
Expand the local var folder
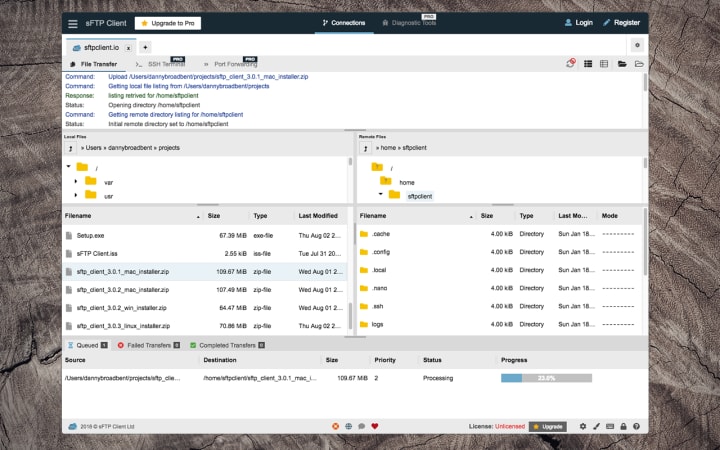76,182
